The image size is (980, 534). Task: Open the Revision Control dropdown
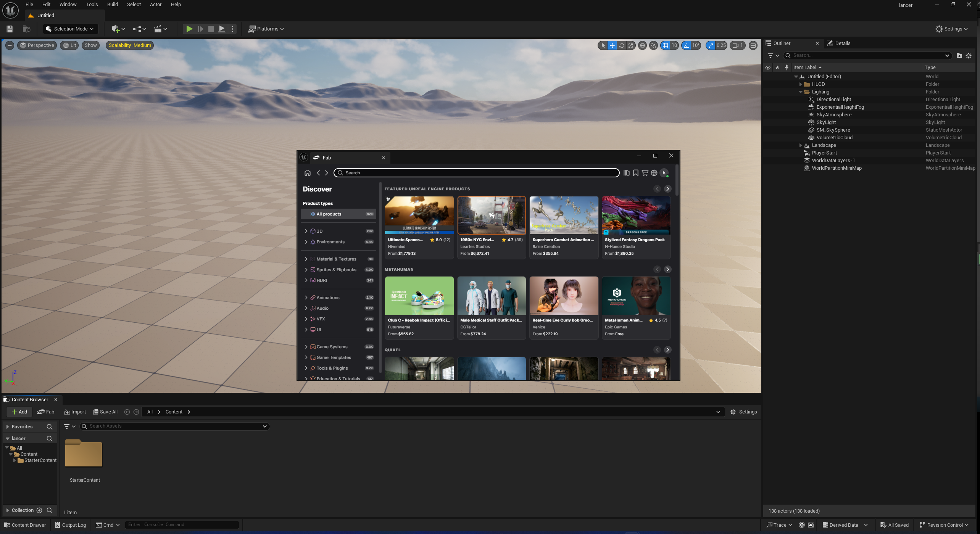(945, 525)
